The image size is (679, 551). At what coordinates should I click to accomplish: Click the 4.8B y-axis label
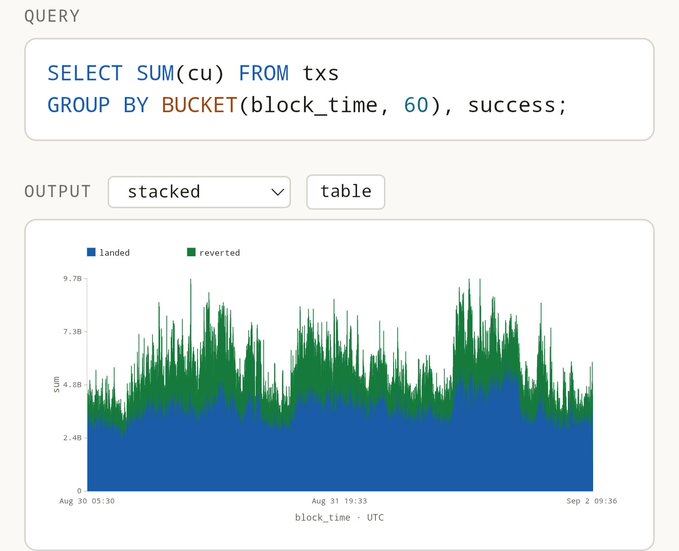(x=72, y=385)
